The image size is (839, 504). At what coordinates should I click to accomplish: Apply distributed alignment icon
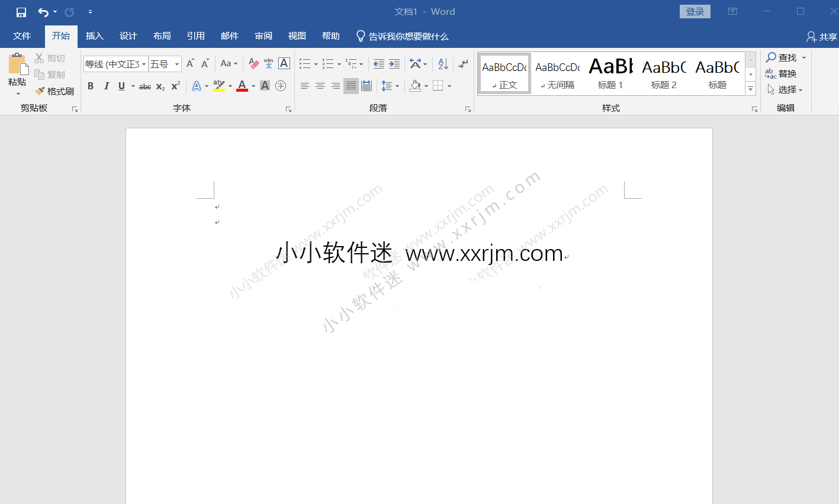(x=367, y=86)
